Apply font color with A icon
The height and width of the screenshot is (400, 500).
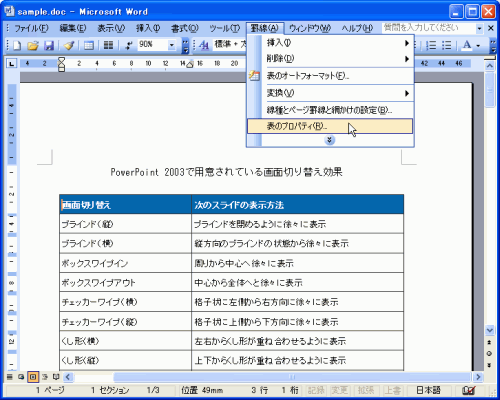pos(467,45)
